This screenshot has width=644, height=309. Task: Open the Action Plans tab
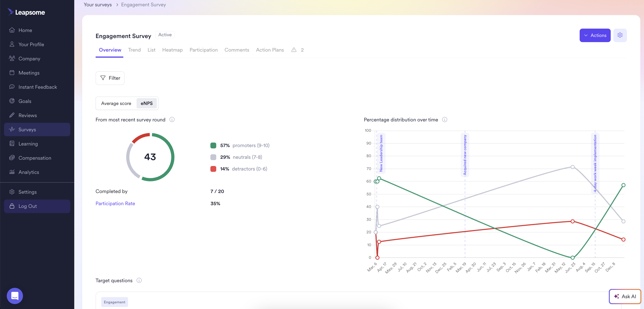pos(270,50)
